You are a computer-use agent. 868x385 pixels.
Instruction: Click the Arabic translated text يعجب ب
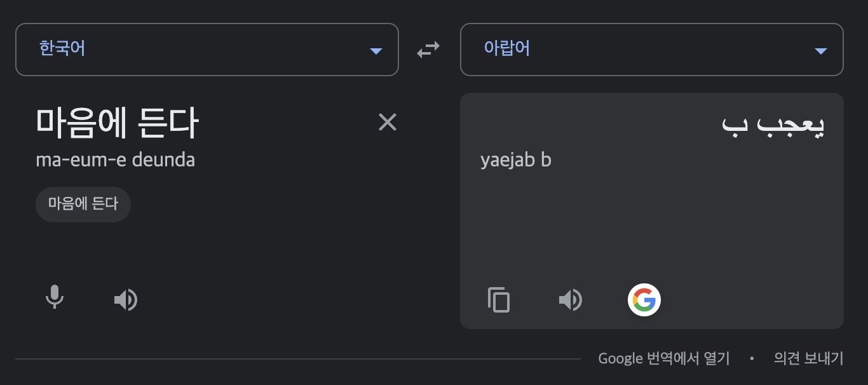(773, 125)
